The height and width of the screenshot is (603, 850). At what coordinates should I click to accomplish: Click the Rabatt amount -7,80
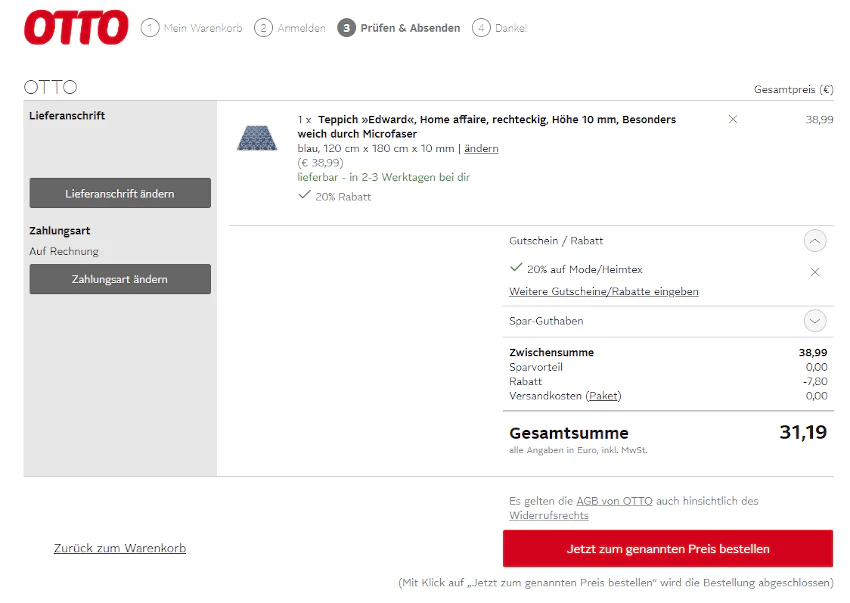815,381
